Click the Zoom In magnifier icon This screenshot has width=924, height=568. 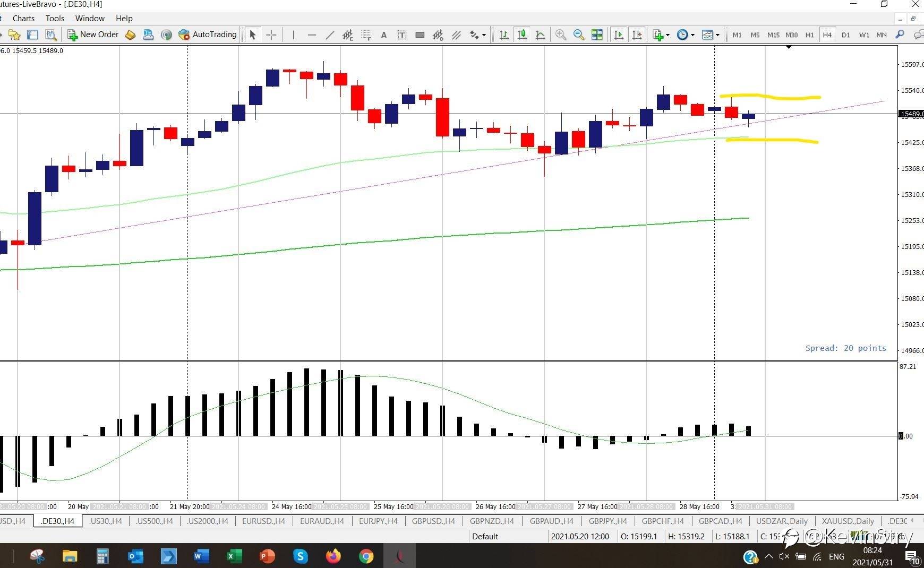[560, 35]
